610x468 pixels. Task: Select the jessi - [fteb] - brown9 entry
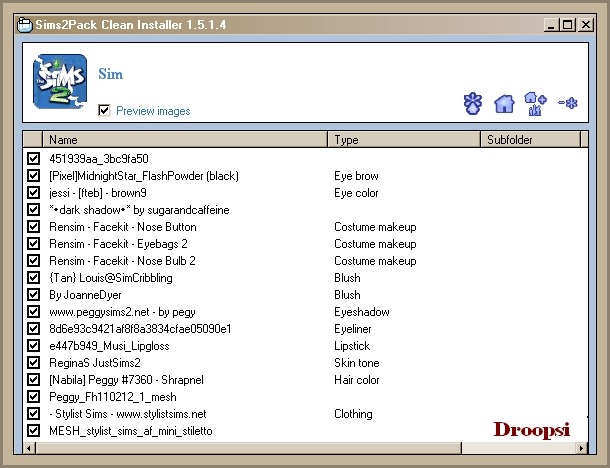point(98,193)
